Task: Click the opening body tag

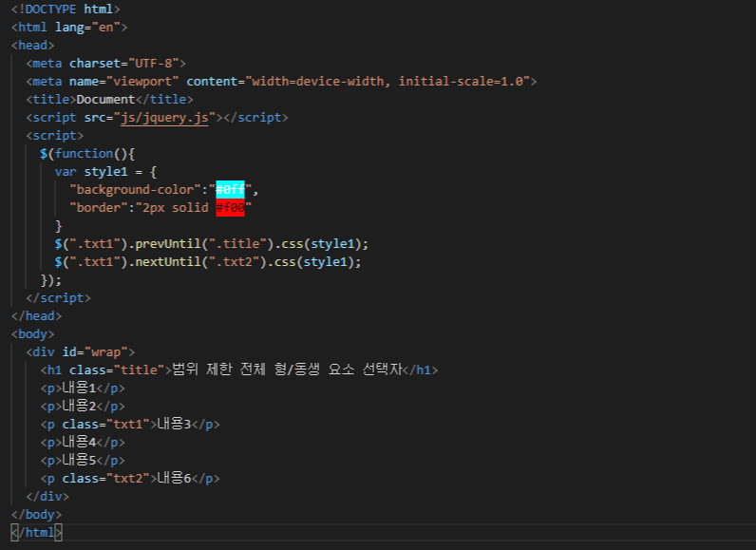Action: [33, 334]
